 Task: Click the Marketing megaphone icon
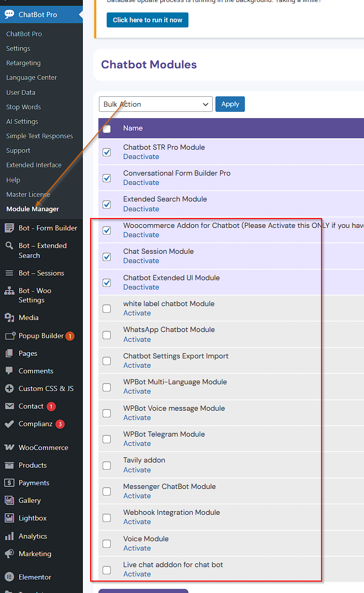9,554
